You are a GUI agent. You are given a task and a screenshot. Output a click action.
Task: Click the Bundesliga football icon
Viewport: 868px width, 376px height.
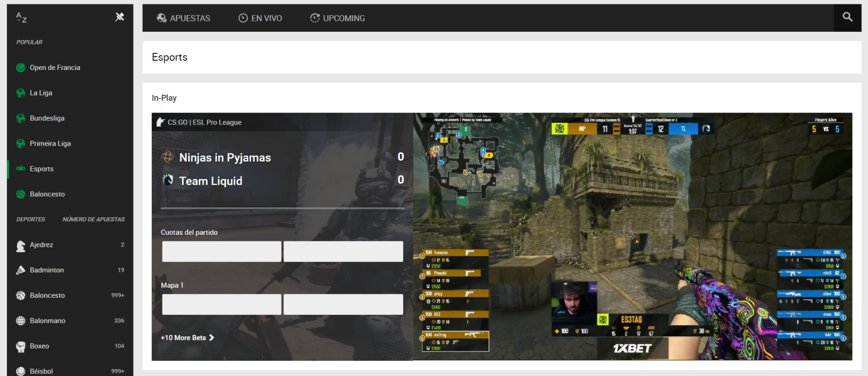click(21, 118)
